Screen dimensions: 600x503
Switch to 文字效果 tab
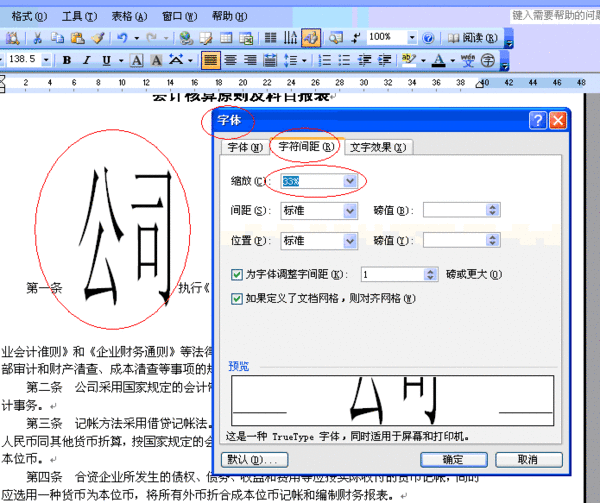(378, 147)
